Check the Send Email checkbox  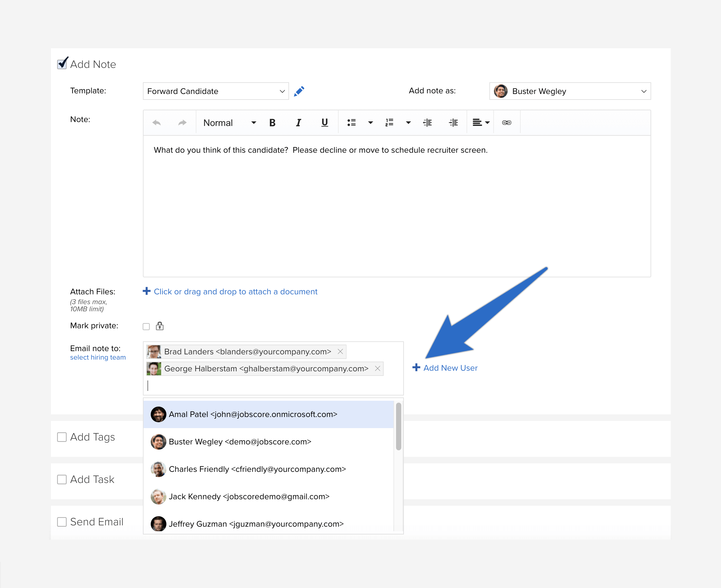point(62,522)
